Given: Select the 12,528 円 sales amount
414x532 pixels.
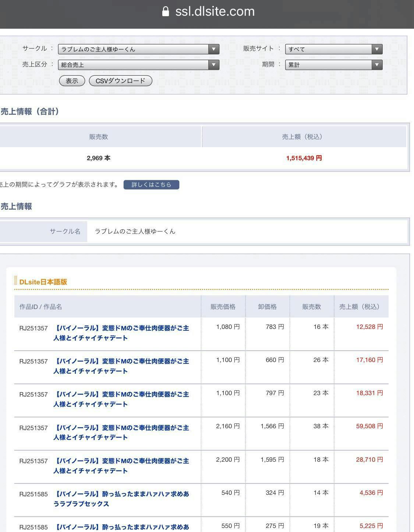Looking at the screenshot, I should 369,327.
